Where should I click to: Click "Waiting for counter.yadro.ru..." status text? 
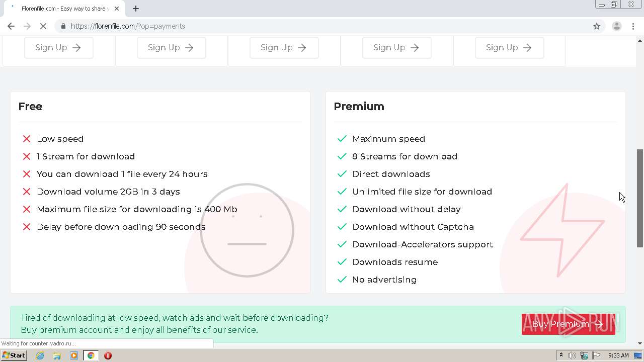click(x=39, y=343)
